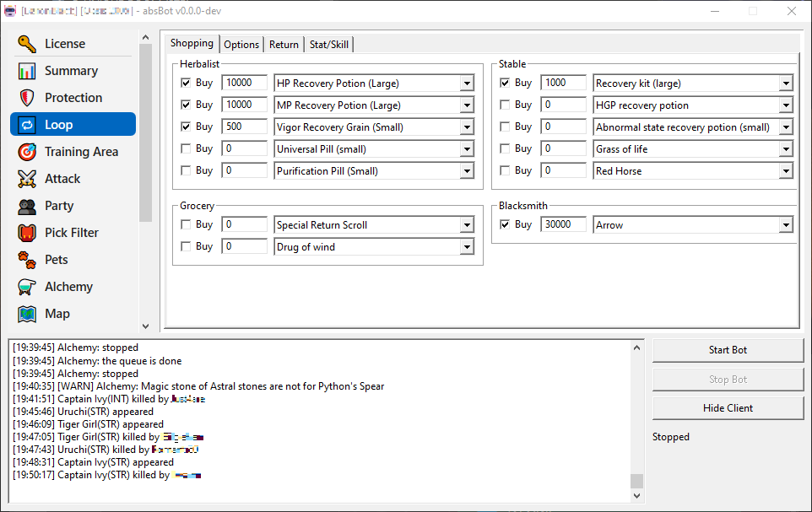The height and width of the screenshot is (512, 812).
Task: Expand the Grass of life dropdown
Action: pos(786,149)
